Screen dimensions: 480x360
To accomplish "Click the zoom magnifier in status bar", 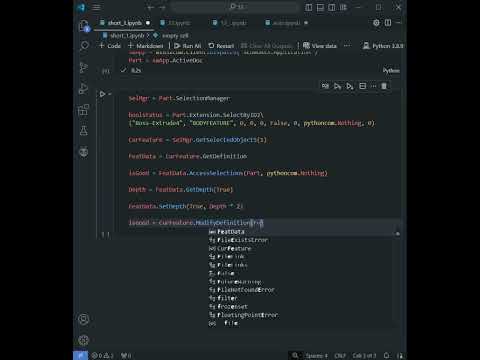I will [295, 356].
